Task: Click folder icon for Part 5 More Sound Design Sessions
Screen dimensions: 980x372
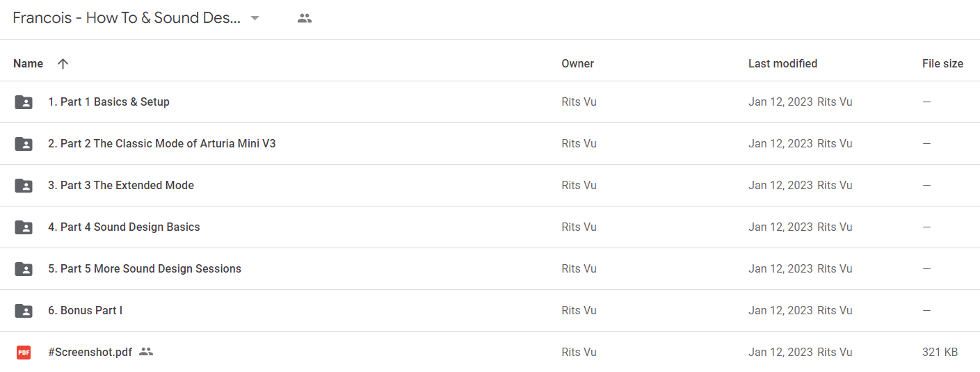Action: click(x=24, y=269)
